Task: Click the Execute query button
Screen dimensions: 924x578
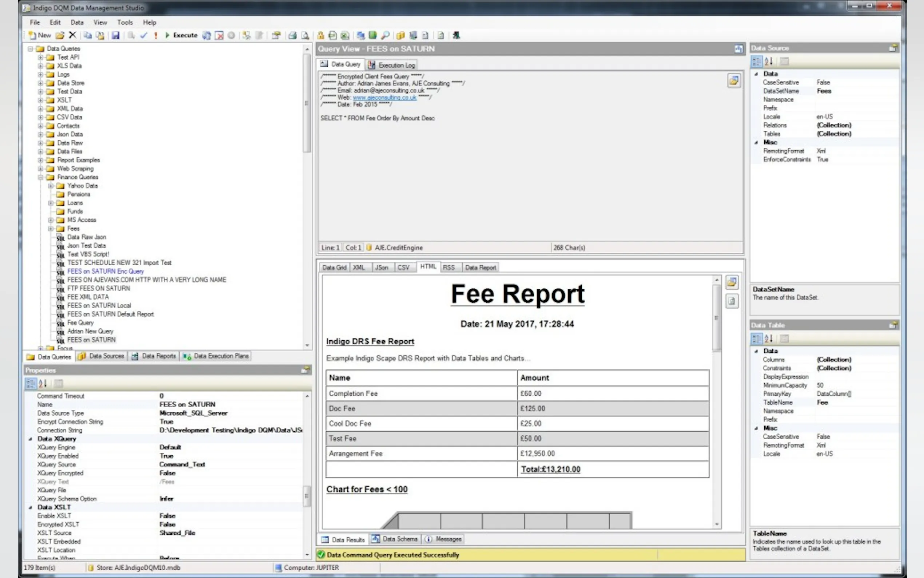Action: point(181,35)
